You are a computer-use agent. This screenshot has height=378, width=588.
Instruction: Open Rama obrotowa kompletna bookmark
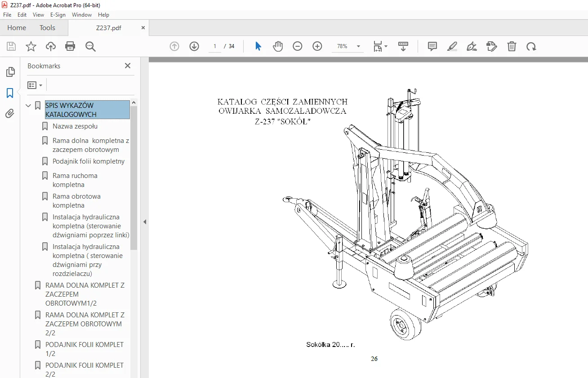(x=76, y=201)
